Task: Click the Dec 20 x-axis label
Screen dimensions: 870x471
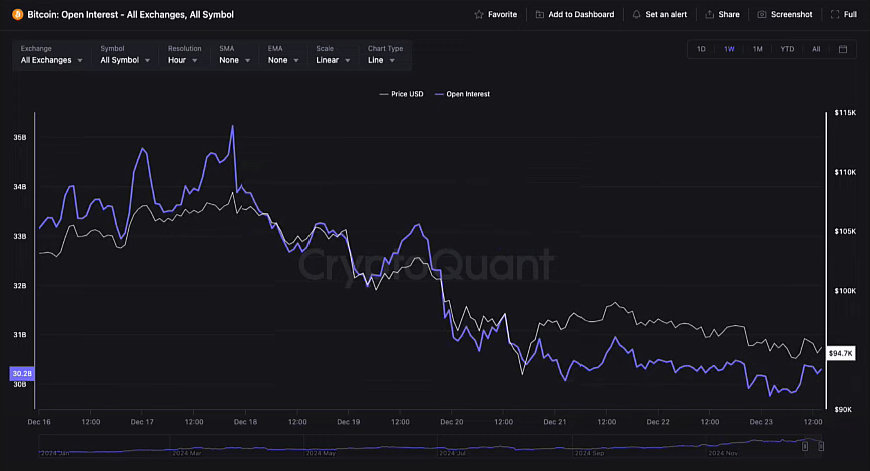Action: (452, 422)
